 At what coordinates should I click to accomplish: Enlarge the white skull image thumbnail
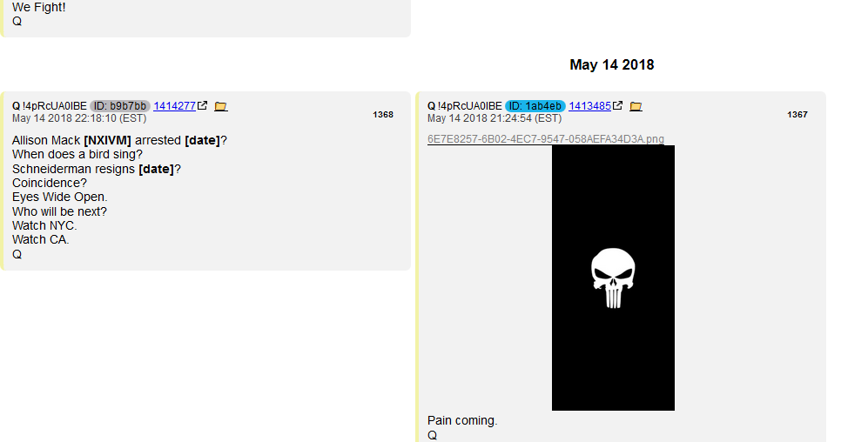click(x=613, y=278)
